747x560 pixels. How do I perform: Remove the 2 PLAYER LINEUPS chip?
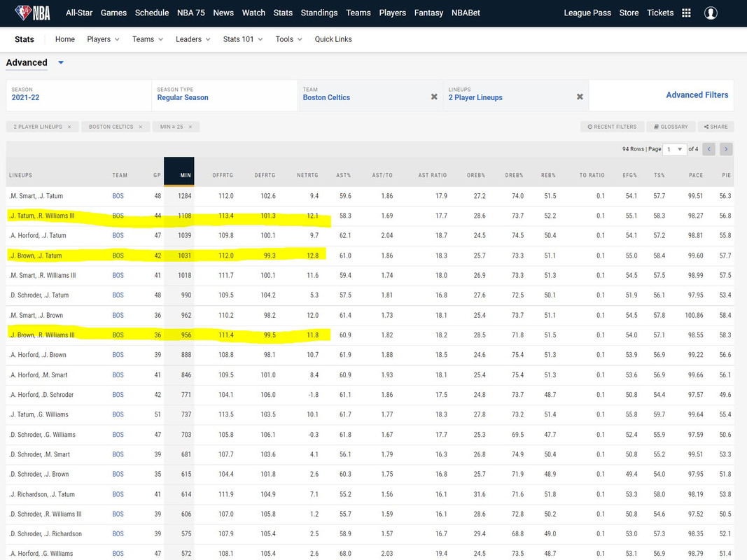(x=69, y=127)
